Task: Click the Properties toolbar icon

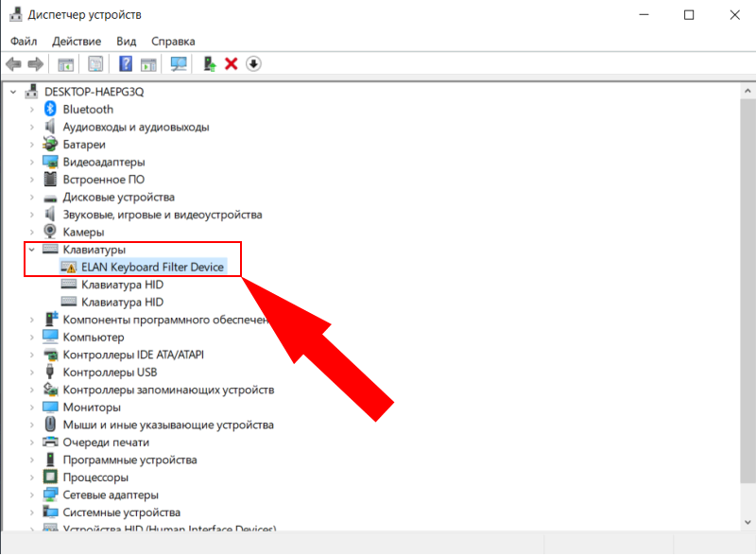Action: point(95,64)
